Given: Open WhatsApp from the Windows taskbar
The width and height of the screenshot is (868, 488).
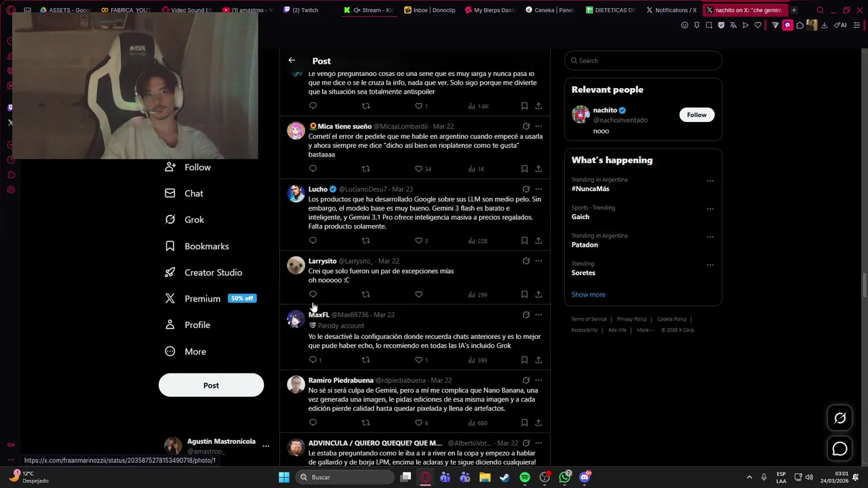Looking at the screenshot, I should coord(565,477).
